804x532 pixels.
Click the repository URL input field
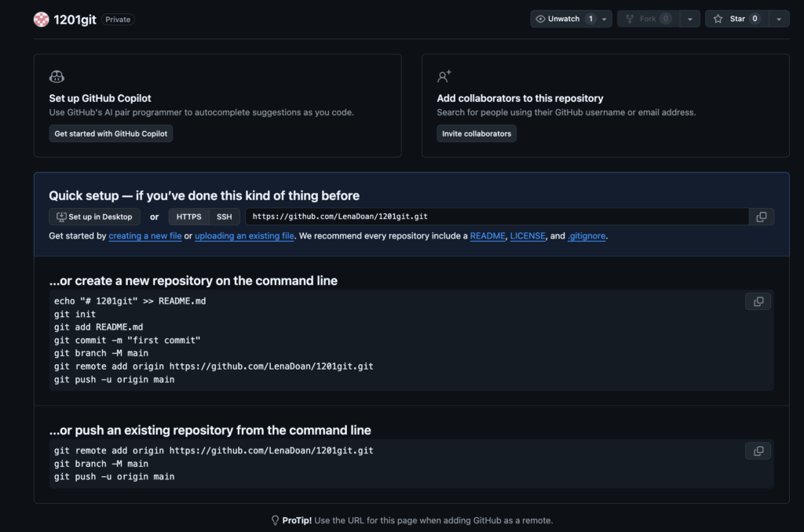[x=497, y=217]
